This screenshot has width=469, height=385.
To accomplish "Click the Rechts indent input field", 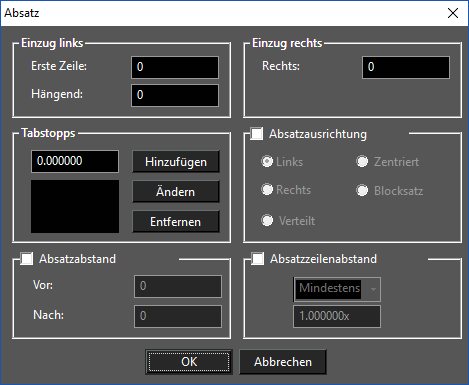I will [x=406, y=67].
